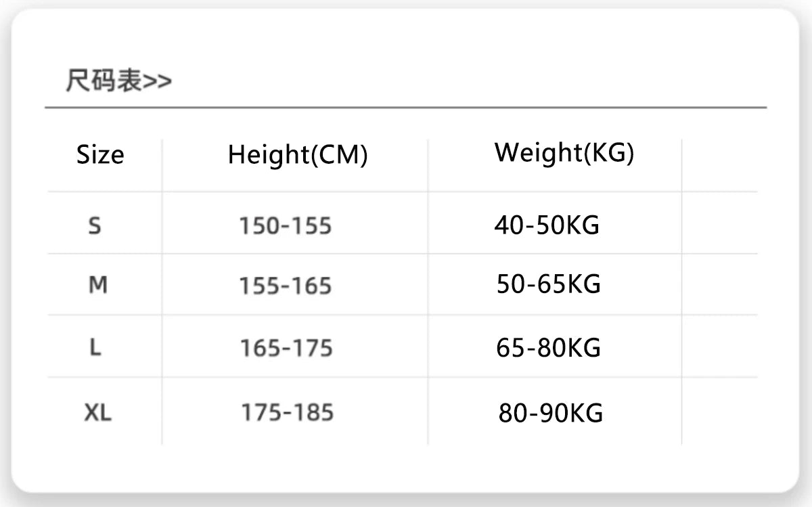Click the 175-185 height cell
This screenshot has width=812, height=507.
287,412
